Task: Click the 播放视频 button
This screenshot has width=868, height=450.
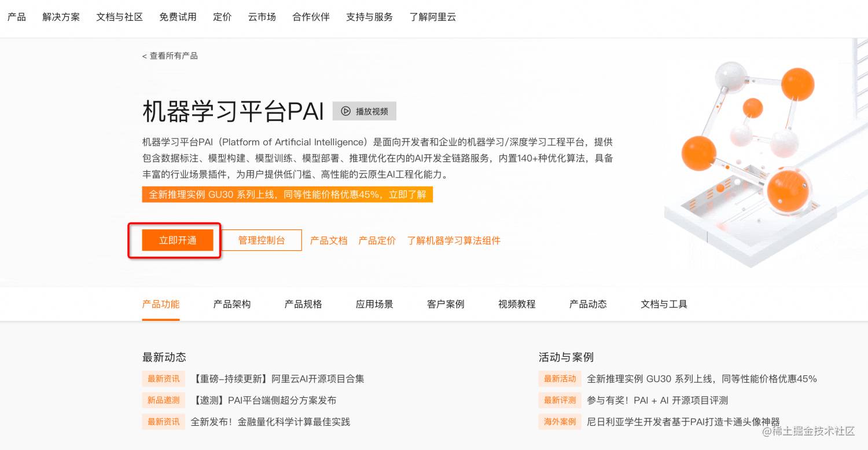Action: click(365, 111)
